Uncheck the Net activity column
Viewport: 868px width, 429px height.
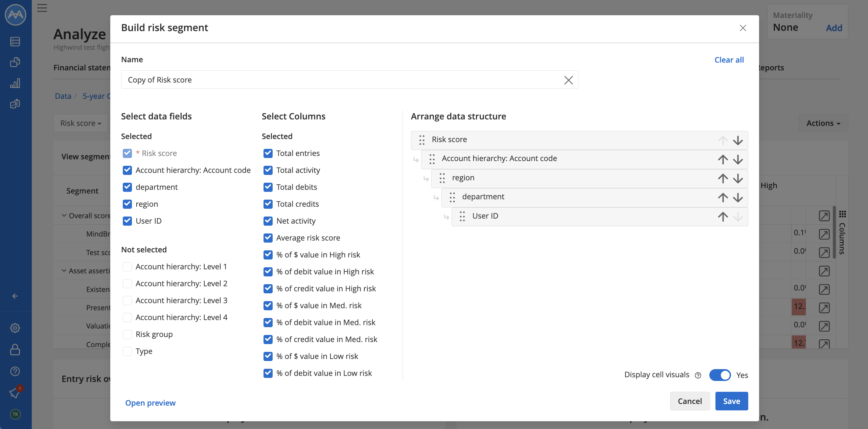[268, 221]
